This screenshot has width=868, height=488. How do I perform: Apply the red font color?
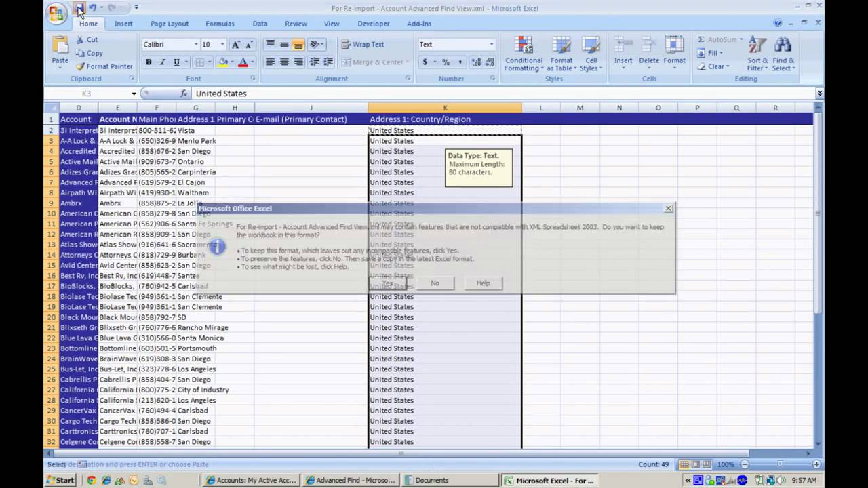point(243,62)
